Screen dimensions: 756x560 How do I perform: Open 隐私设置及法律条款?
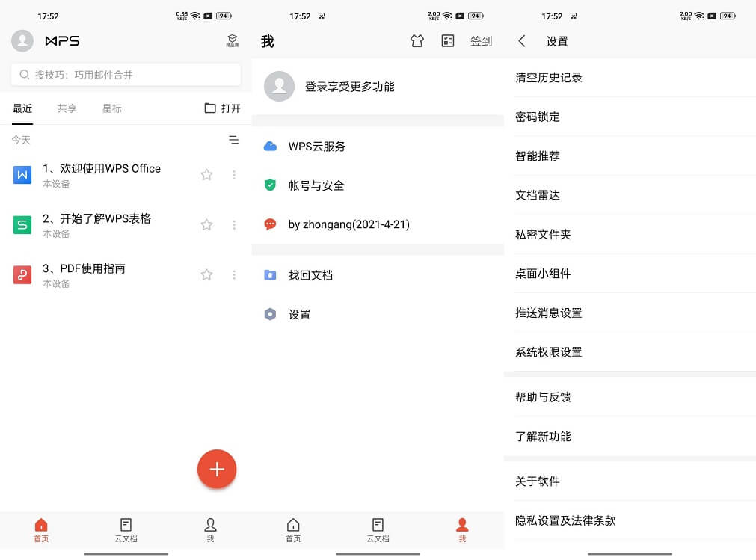coord(630,520)
